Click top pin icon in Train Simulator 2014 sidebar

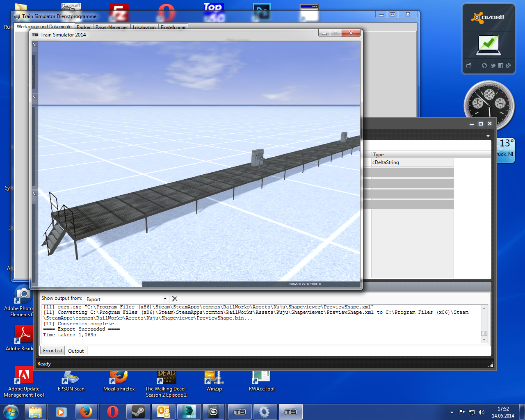(x=34, y=44)
